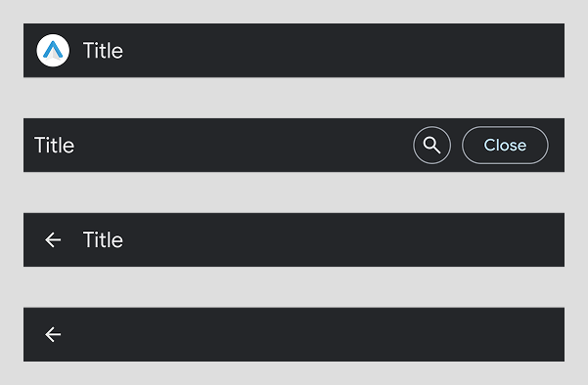The image size is (588, 385).
Task: Select Title text next to app icon
Action: 103,51
